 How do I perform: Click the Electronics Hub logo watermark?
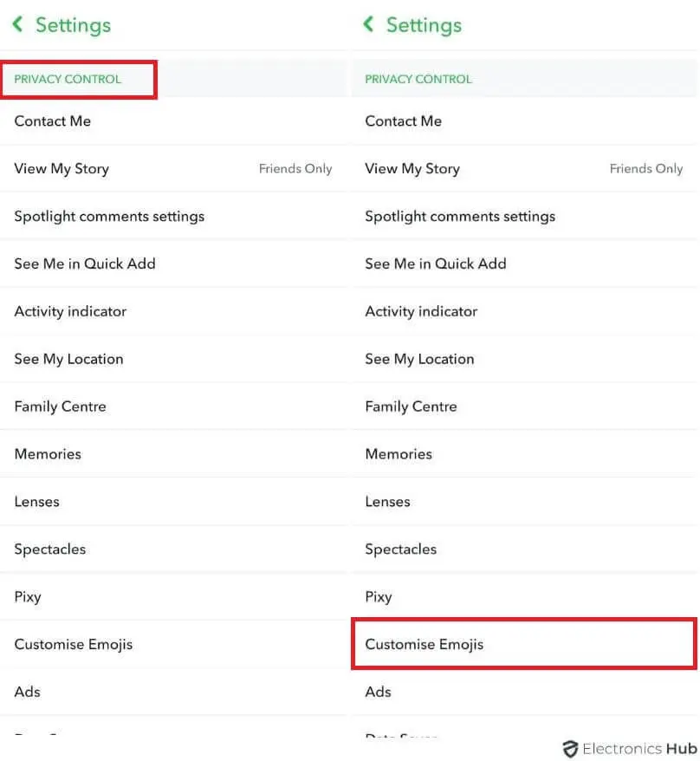point(629,749)
